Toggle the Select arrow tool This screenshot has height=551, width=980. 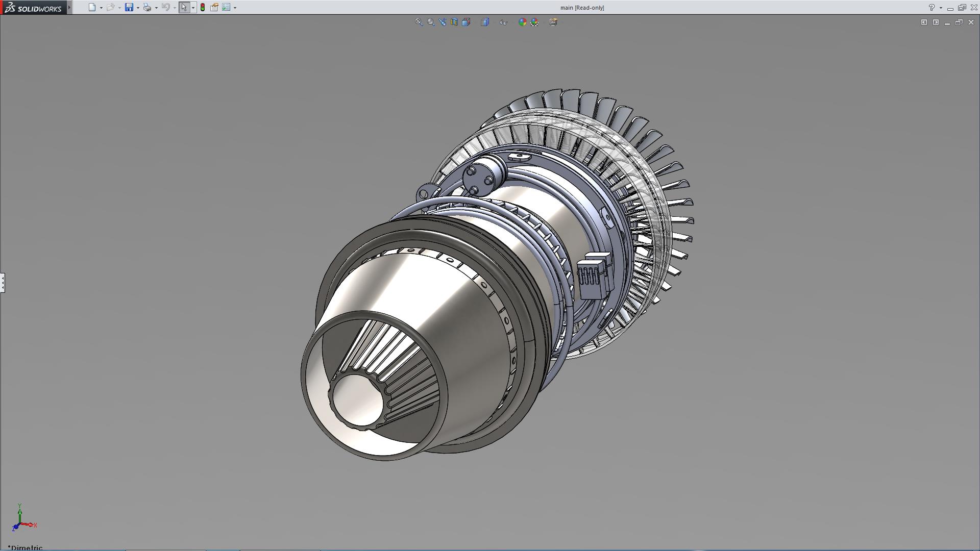184,8
